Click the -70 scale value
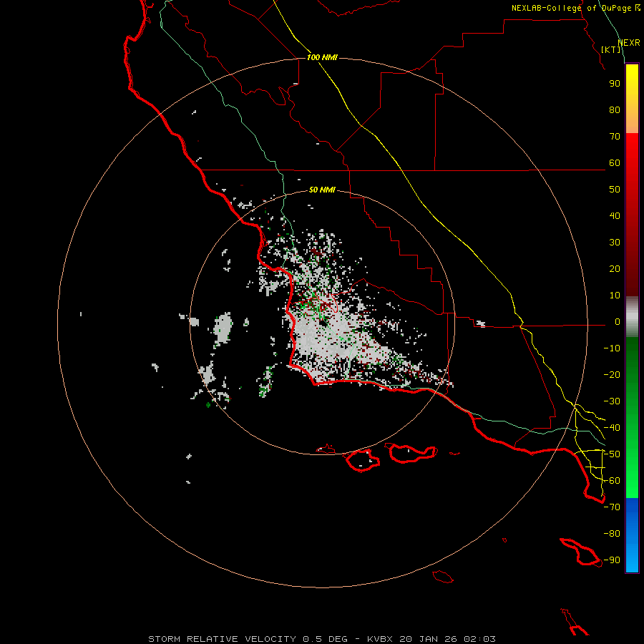 612,507
